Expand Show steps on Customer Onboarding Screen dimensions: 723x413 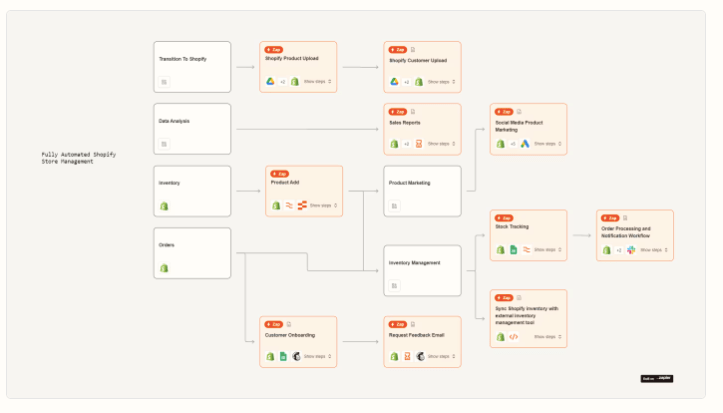click(x=318, y=356)
